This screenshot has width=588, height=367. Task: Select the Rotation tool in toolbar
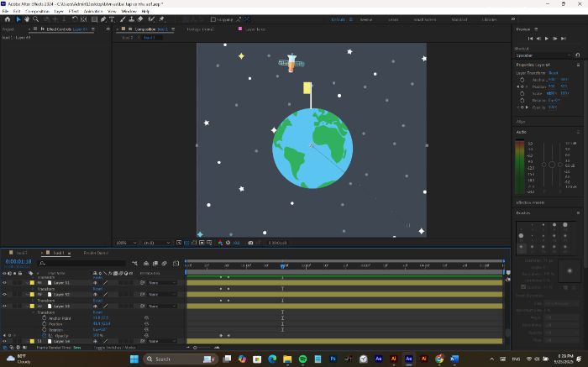coord(75,19)
